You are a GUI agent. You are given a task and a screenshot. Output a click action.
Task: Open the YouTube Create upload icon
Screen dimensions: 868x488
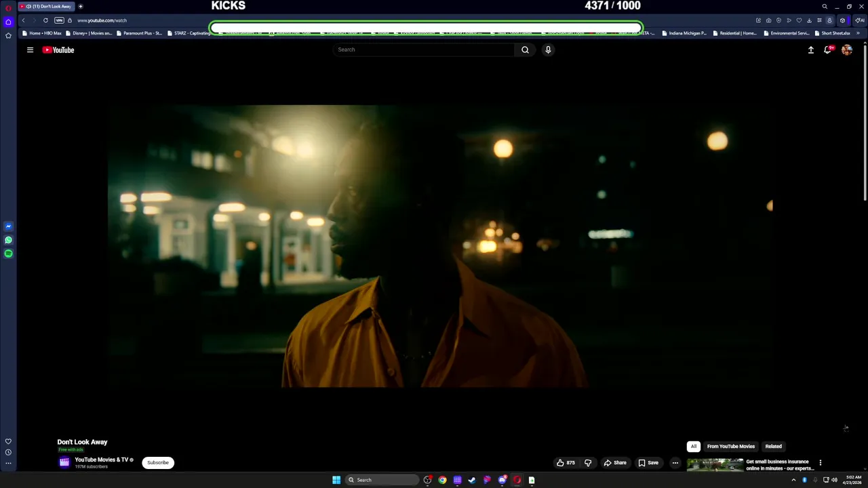click(810, 49)
